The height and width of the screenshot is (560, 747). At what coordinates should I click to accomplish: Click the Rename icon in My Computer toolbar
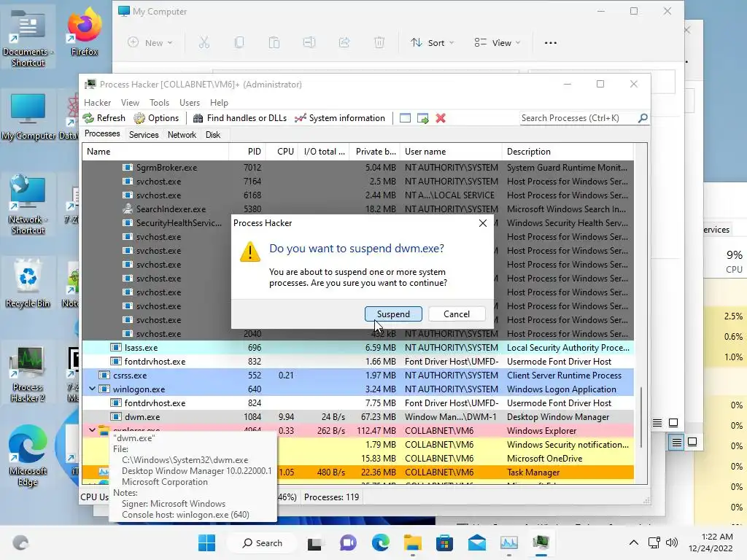[x=309, y=43]
